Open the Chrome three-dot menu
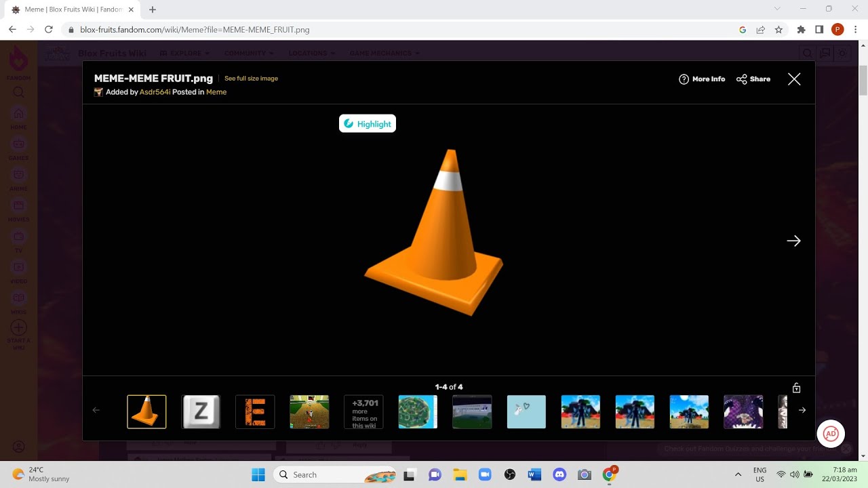This screenshot has height=488, width=868. (x=856, y=30)
